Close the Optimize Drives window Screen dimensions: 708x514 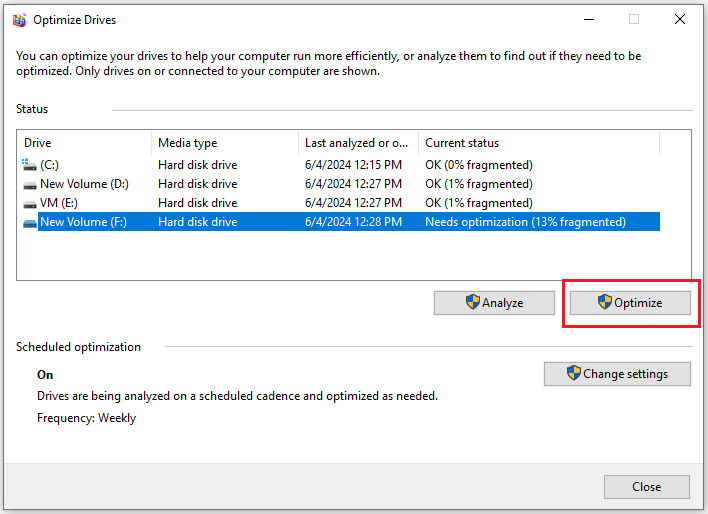(680, 19)
